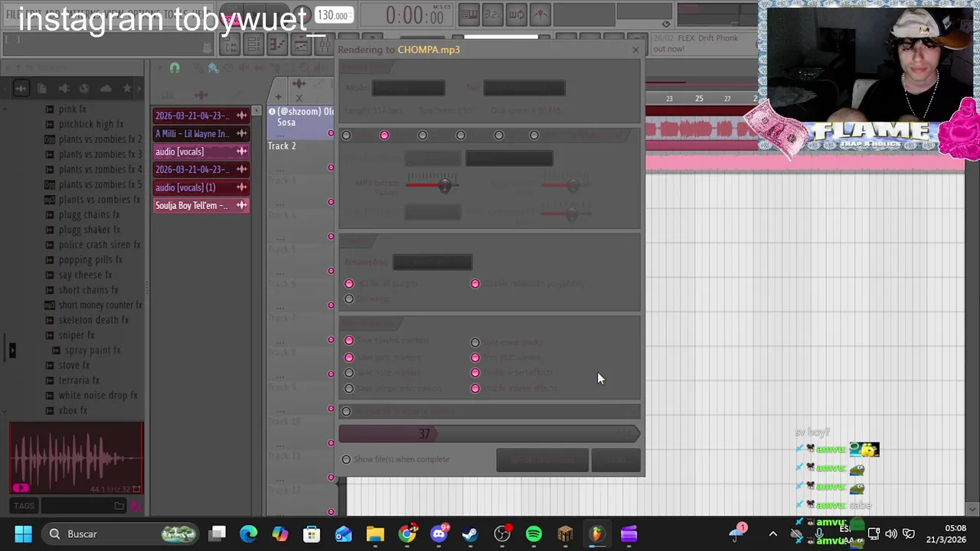Select the browser 'All' waveform tab icon
Viewport: 980px width, 551px height.
click(x=21, y=89)
